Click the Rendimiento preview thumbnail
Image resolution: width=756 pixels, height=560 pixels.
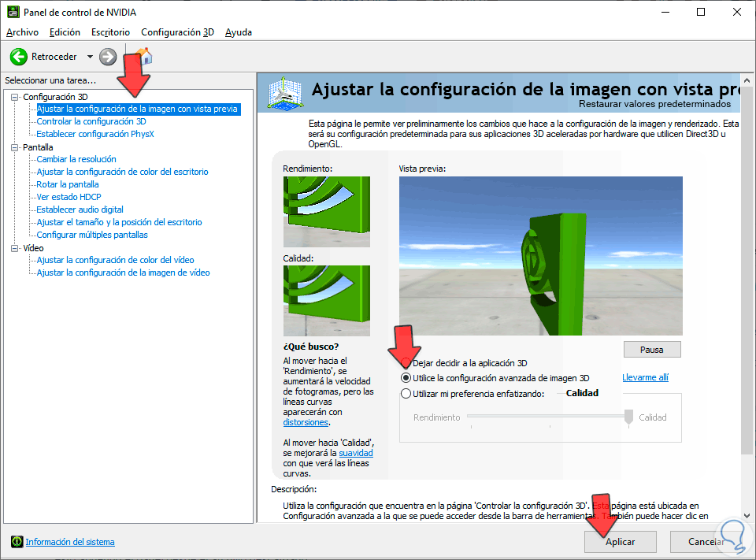tap(326, 212)
